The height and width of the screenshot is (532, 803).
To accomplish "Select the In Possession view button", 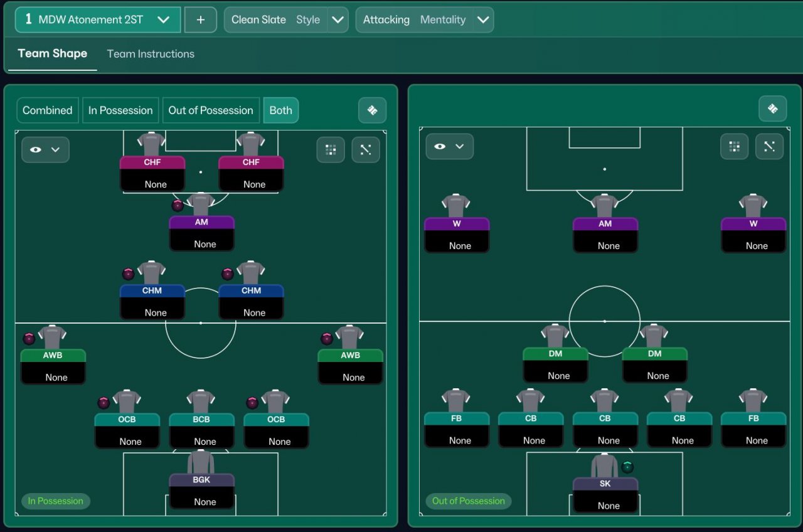I will [x=120, y=110].
